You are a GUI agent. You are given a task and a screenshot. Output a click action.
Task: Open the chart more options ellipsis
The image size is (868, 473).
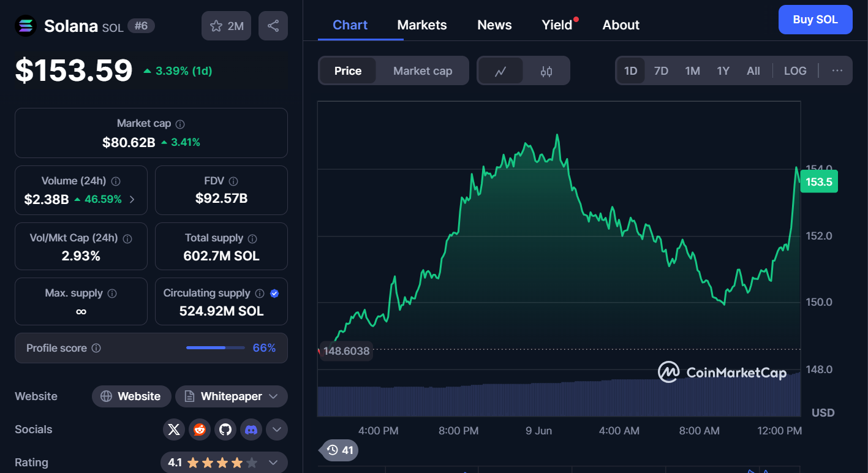(x=837, y=70)
